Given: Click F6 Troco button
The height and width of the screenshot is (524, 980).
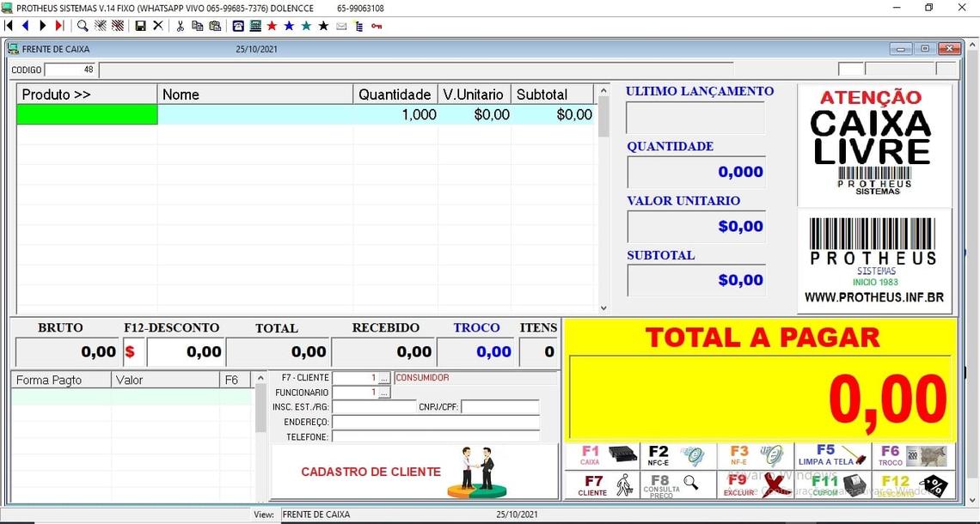Looking at the screenshot, I should 913,456.
